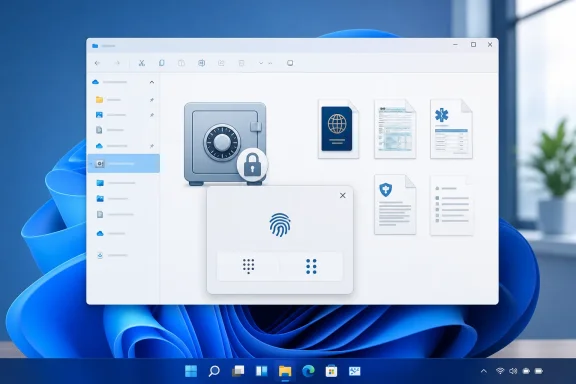576x384 pixels.
Task: Click the folder icon in the title bar
Action: 95,46
